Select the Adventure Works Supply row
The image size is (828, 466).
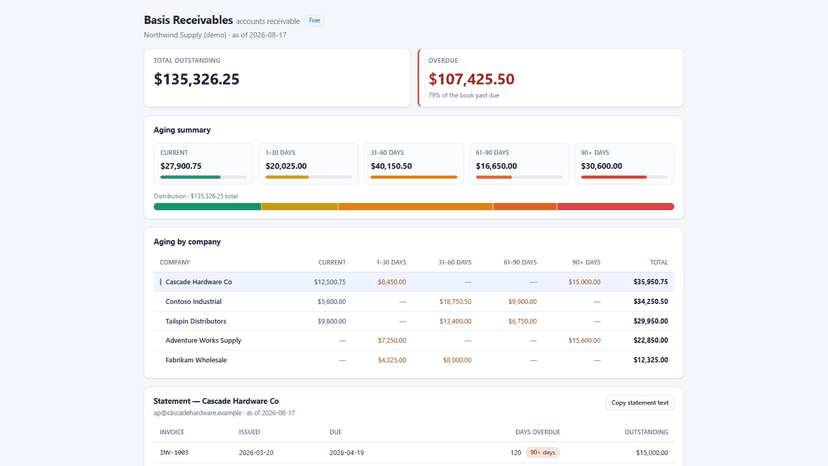(413, 341)
